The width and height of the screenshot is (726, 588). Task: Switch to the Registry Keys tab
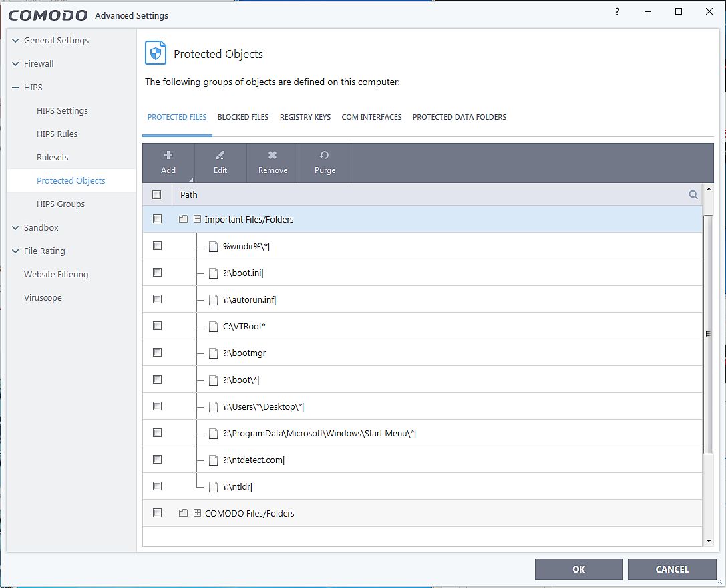coord(305,117)
